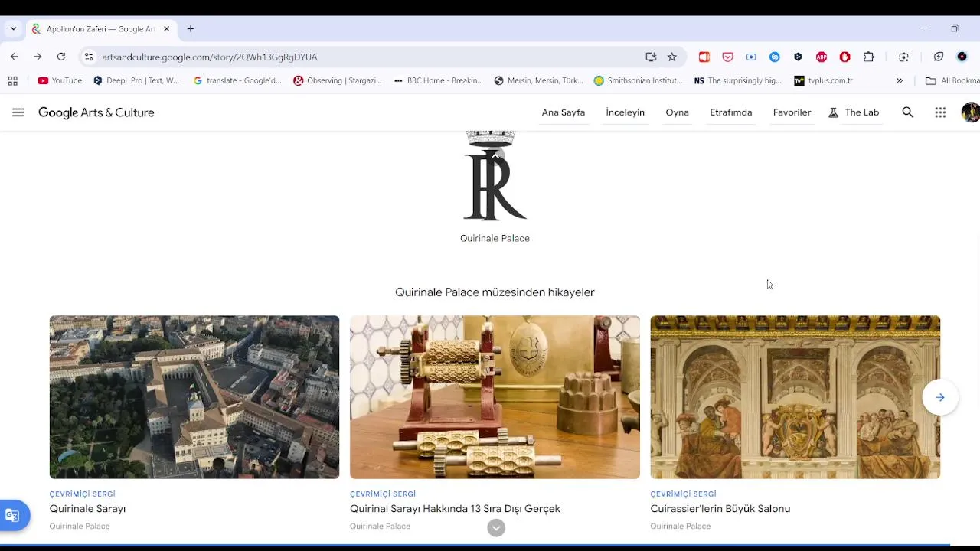Image resolution: width=980 pixels, height=551 pixels.
Task: Expand the down chevron at page bottom
Action: coord(496,527)
